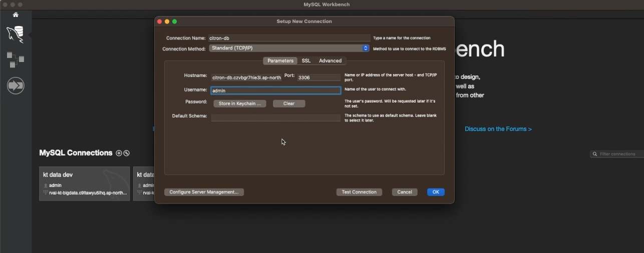Open the Migration wizard sidebar icon
The width and height of the screenshot is (644, 253).
[x=16, y=85]
